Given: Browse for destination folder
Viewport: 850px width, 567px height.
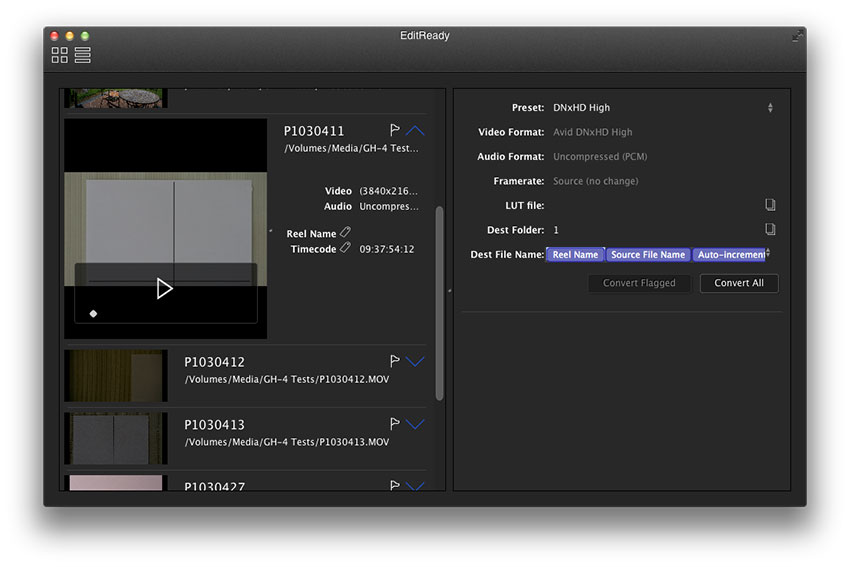Looking at the screenshot, I should (770, 230).
